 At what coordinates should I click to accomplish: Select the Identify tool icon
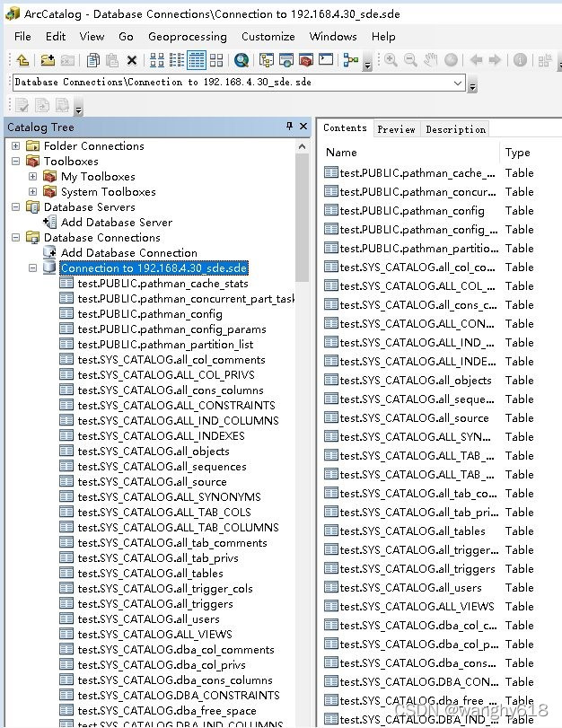click(520, 60)
